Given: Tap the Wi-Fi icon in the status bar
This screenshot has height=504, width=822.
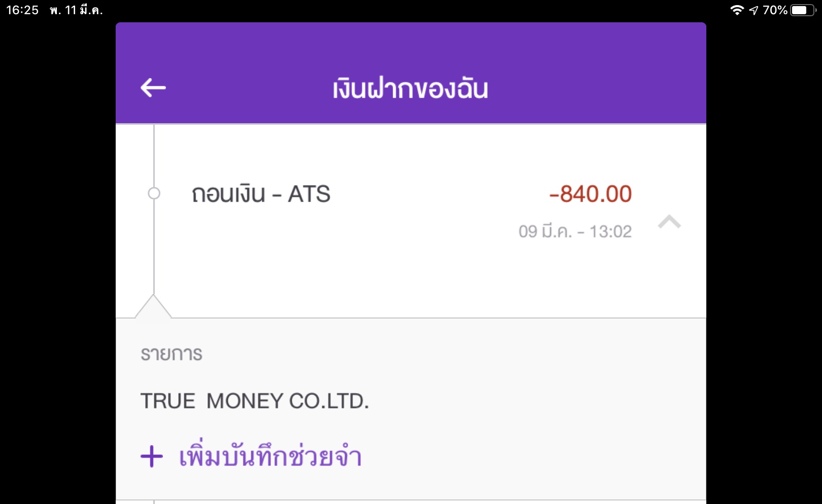Looking at the screenshot, I should (737, 10).
